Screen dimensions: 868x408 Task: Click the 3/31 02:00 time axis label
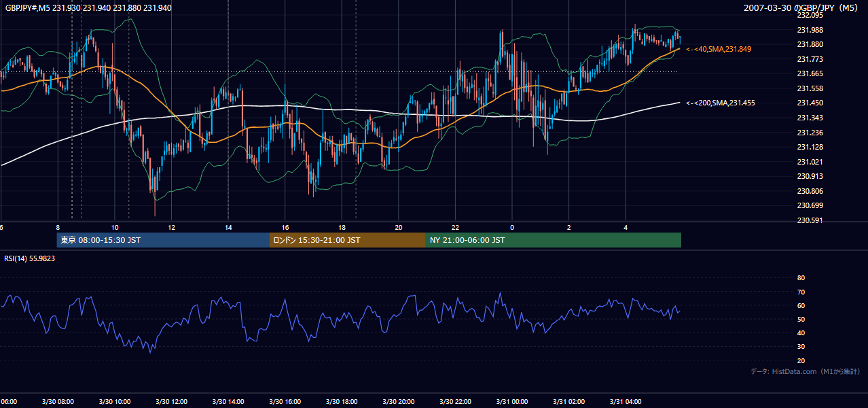(x=569, y=402)
